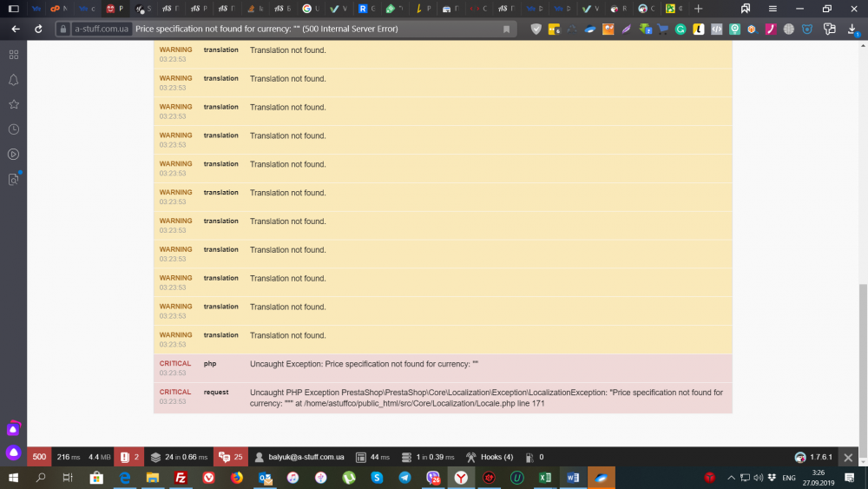The width and height of the screenshot is (868, 489).
Task: Open notifications bell in sidebar
Action: click(x=13, y=80)
